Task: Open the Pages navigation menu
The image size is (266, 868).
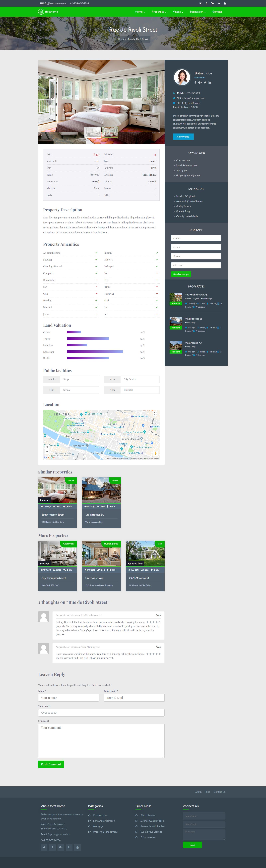Action: [x=178, y=12]
